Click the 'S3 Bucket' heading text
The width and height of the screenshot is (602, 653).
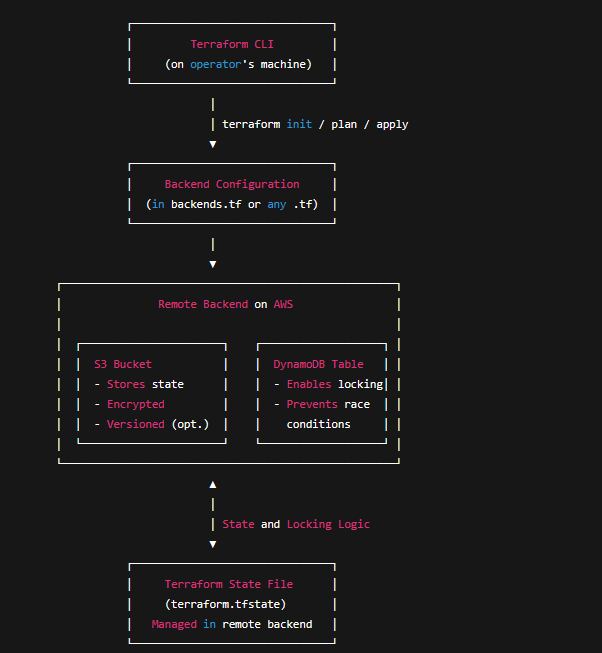point(123,364)
